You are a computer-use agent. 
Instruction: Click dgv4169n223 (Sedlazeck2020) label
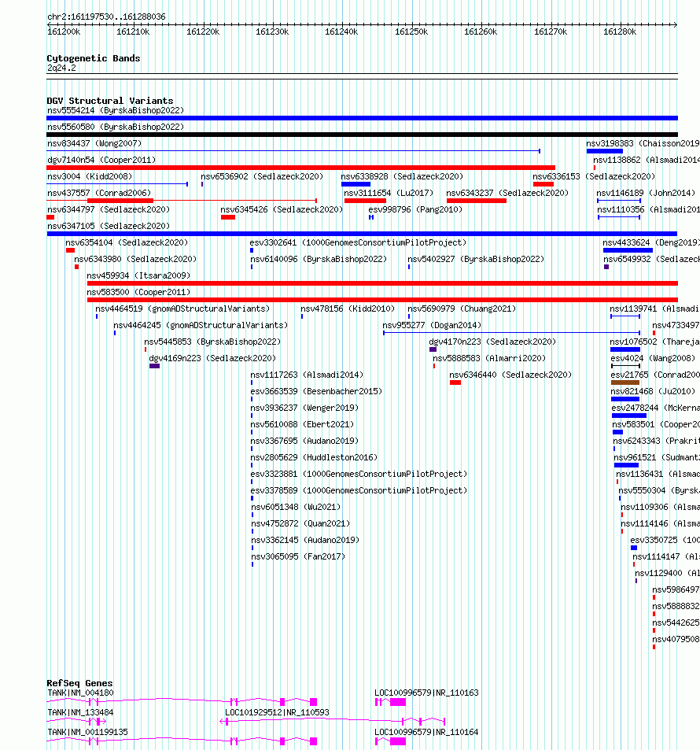pos(213,358)
